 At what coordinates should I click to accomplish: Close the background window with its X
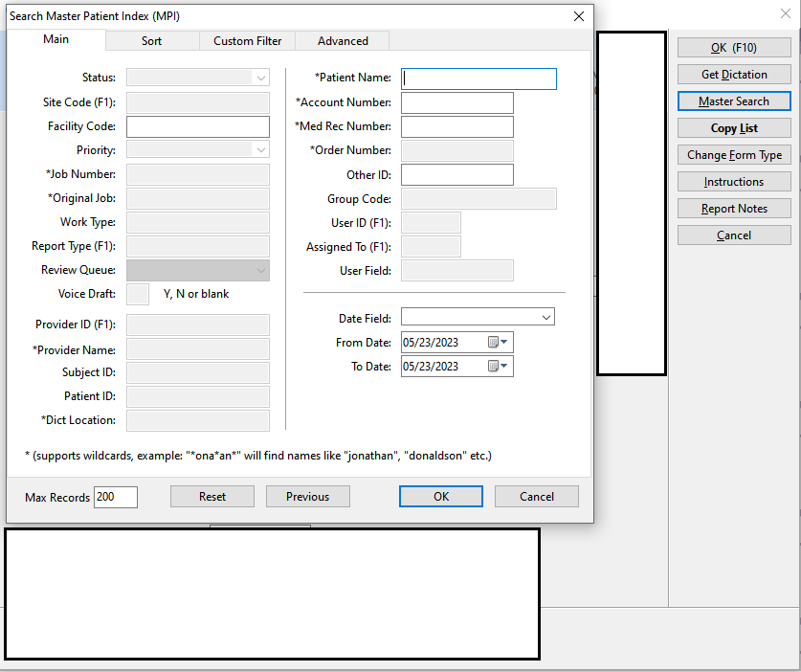click(786, 13)
